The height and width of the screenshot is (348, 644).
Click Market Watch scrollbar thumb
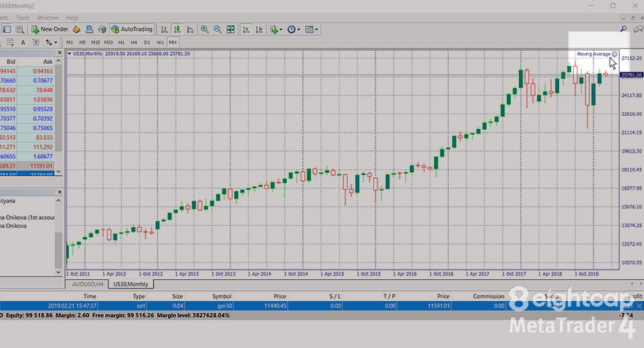[x=59, y=108]
